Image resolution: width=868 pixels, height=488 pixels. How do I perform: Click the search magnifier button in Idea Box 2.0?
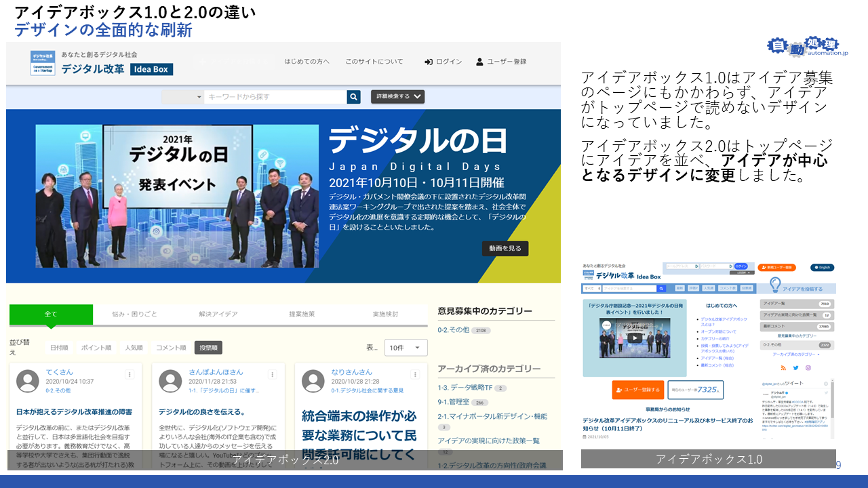coord(353,97)
